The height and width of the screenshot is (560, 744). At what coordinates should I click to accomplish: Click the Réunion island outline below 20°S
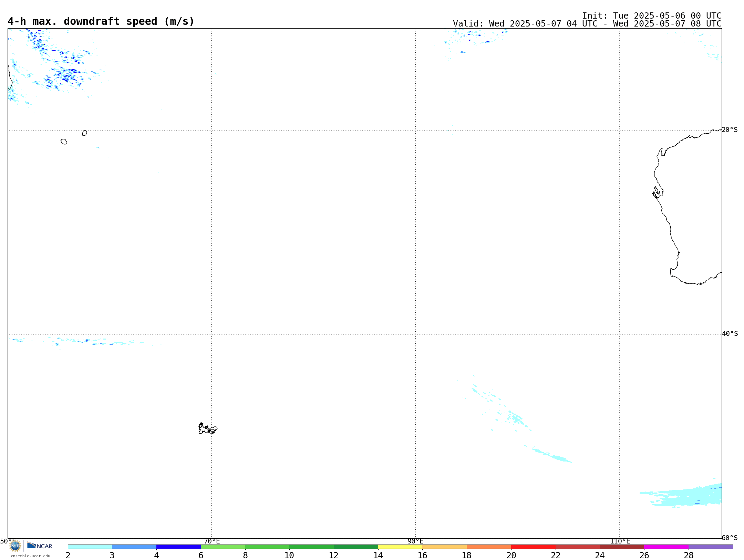(x=64, y=142)
